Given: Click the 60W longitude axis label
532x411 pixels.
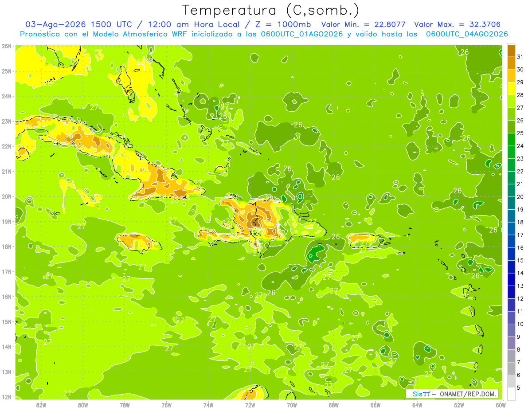Looking at the screenshot, I should pos(501,404).
